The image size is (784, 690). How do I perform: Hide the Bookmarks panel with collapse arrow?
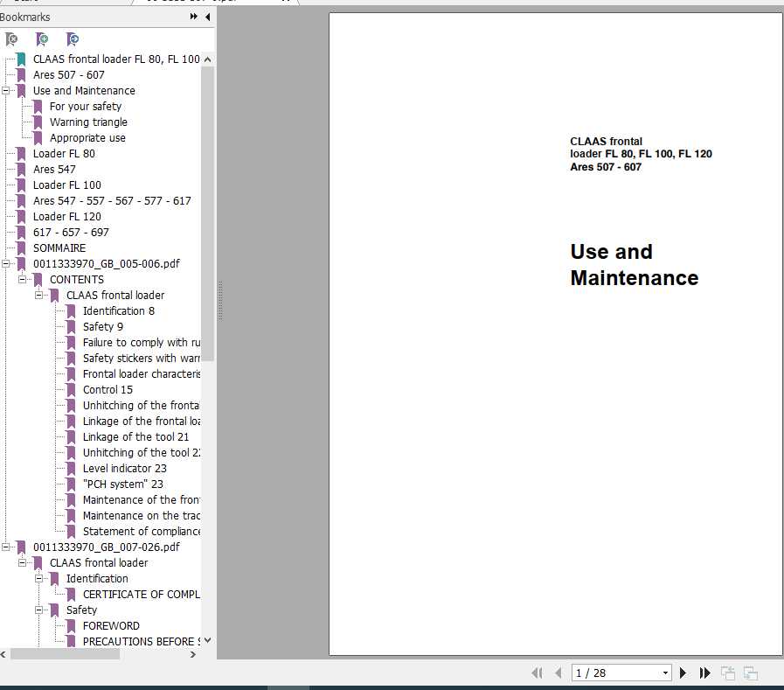tap(206, 17)
